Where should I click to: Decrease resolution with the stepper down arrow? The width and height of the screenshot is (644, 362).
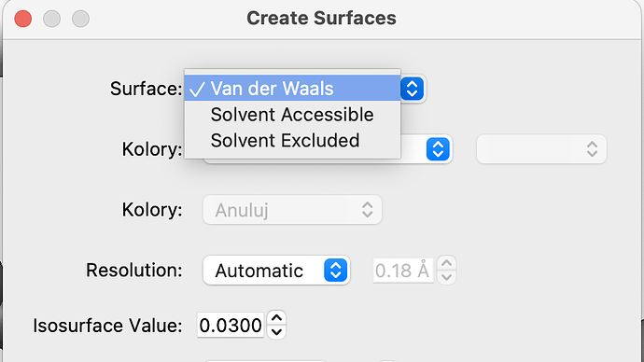[446, 277]
